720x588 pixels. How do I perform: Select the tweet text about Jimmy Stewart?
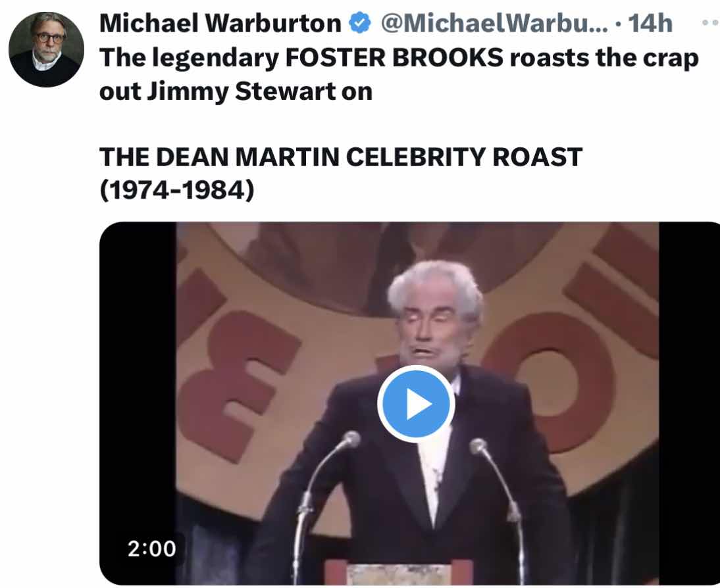point(399,74)
